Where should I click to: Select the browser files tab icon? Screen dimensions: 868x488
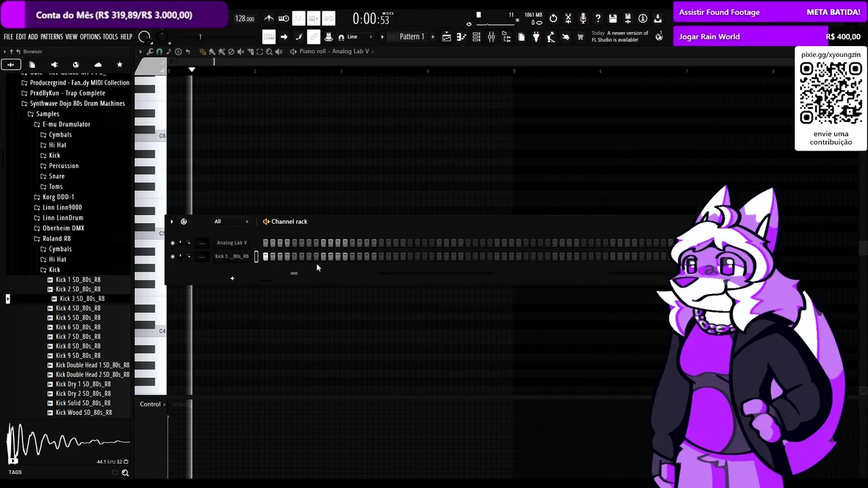coord(32,64)
